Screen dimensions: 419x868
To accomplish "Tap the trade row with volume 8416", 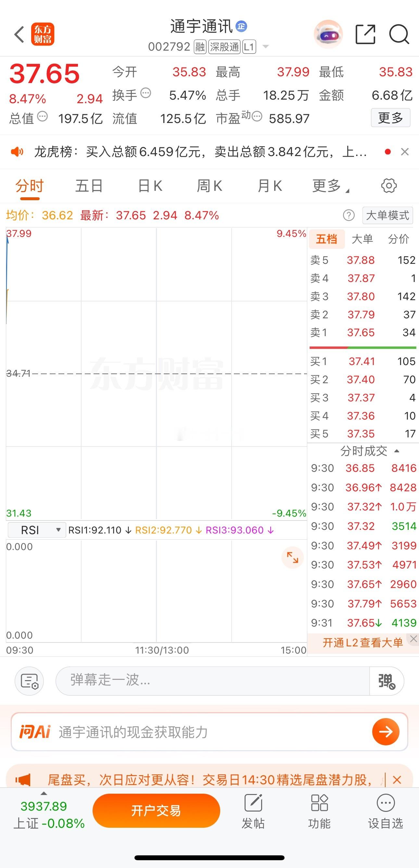I will pos(364,468).
